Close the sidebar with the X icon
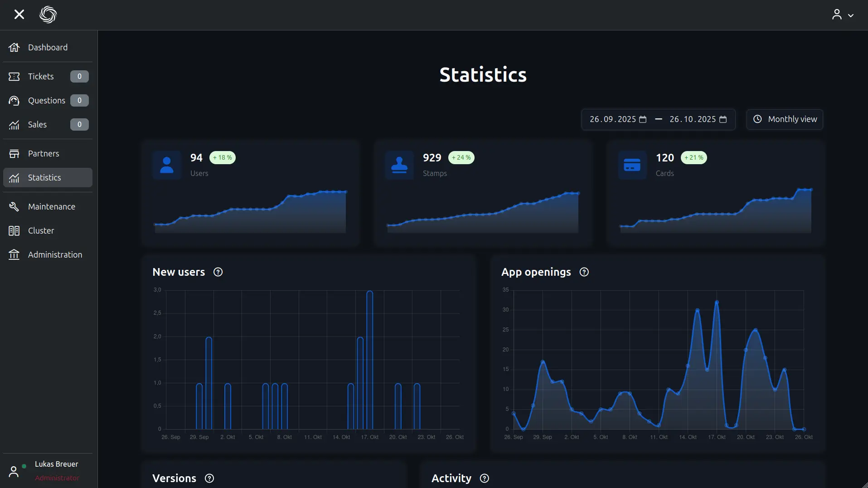Image resolution: width=868 pixels, height=488 pixels. pos(19,15)
